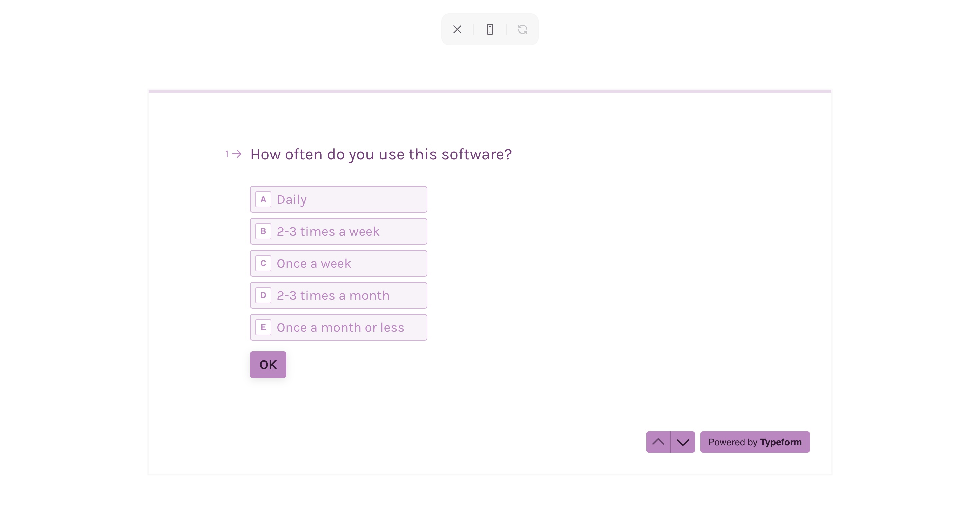
Task: Click the question title text
Action: point(381,155)
